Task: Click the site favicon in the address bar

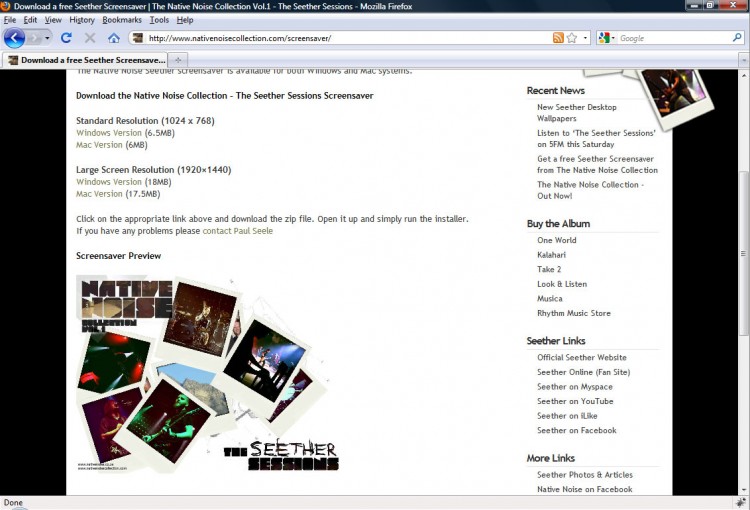Action: pos(138,38)
